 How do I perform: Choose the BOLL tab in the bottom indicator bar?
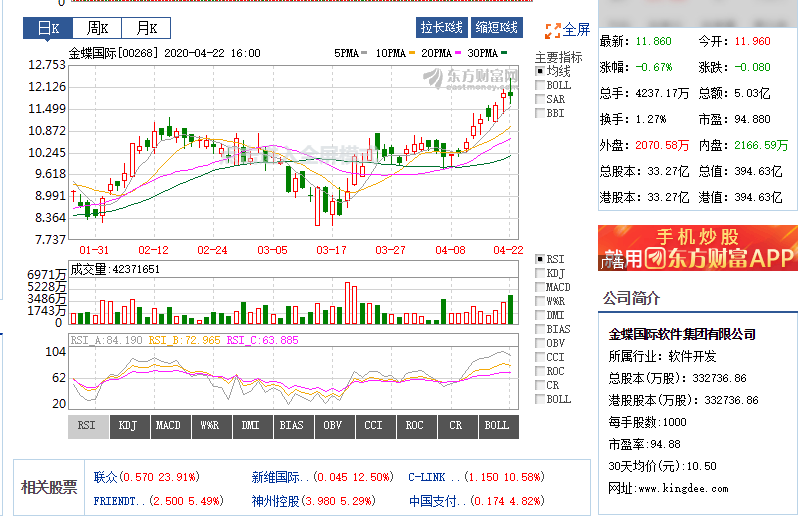tap(496, 426)
